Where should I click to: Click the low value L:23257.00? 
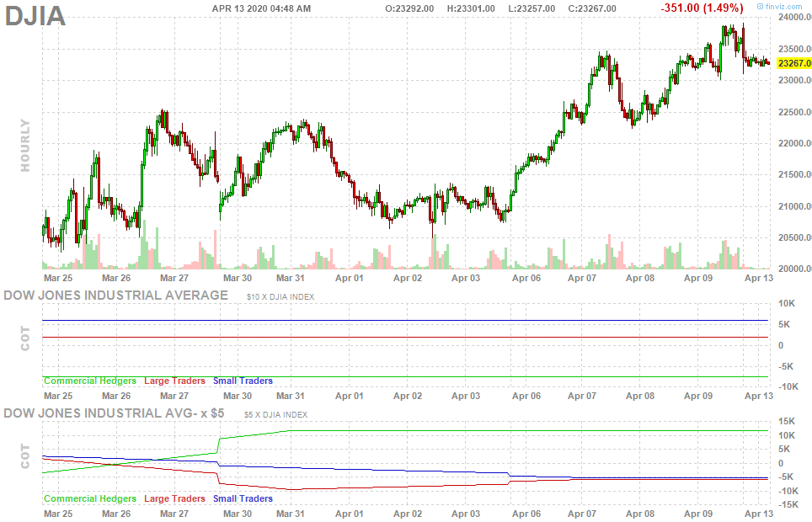[x=532, y=8]
